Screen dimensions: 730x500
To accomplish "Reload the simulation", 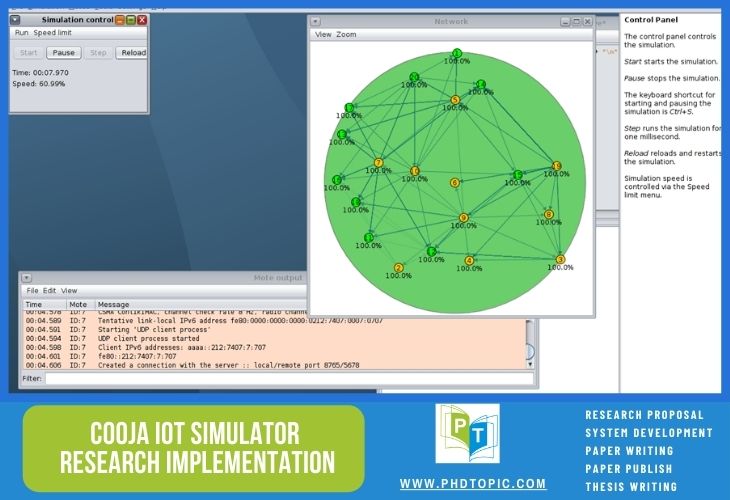I will tap(132, 53).
